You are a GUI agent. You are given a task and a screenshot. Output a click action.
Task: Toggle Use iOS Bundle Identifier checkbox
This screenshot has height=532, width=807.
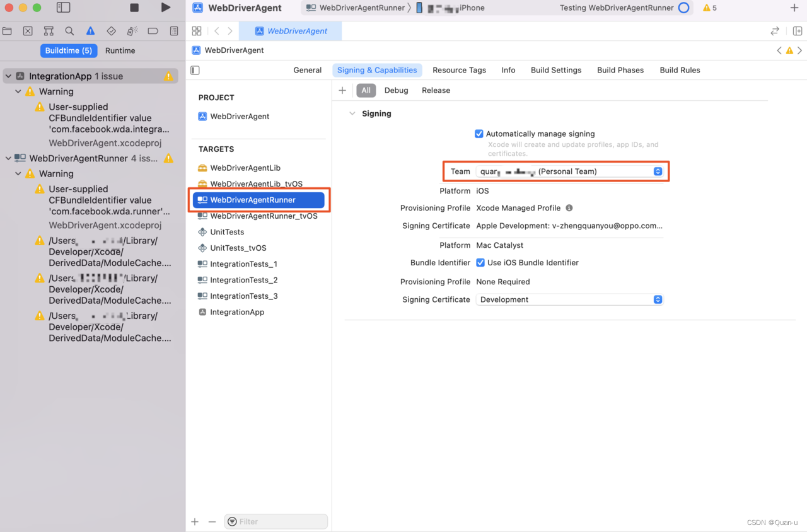(x=480, y=262)
